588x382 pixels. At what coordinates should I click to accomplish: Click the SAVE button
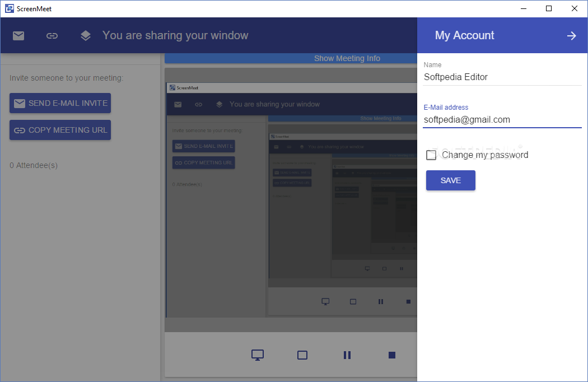pos(451,180)
